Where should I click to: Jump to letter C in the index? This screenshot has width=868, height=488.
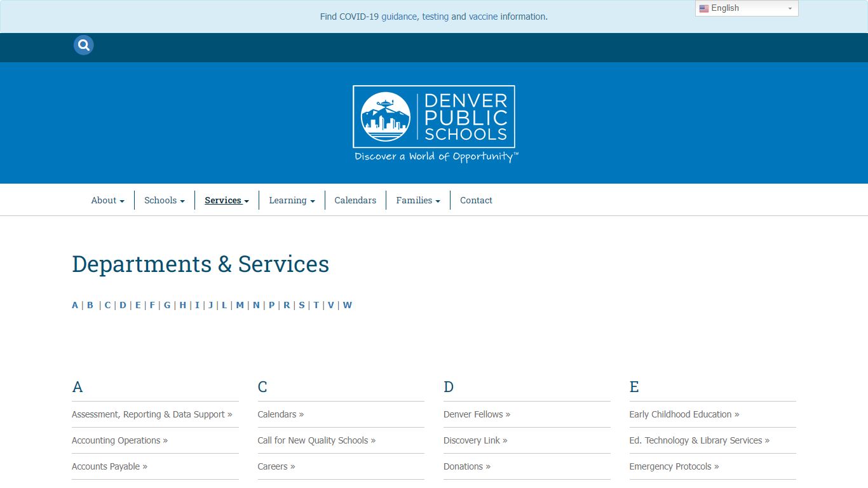click(x=107, y=305)
